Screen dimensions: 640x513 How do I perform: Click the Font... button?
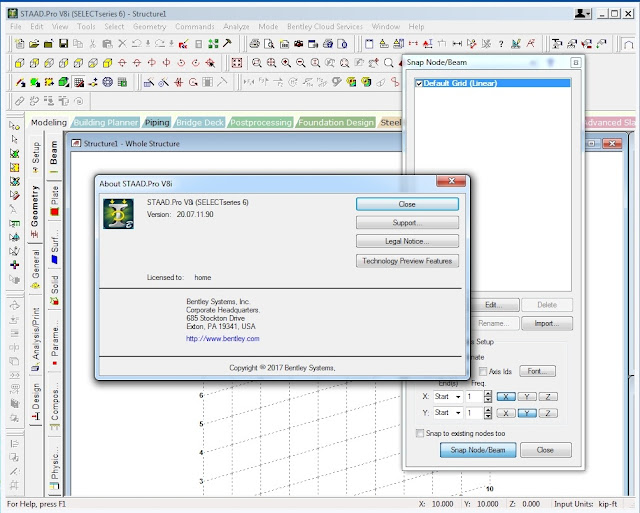537,371
